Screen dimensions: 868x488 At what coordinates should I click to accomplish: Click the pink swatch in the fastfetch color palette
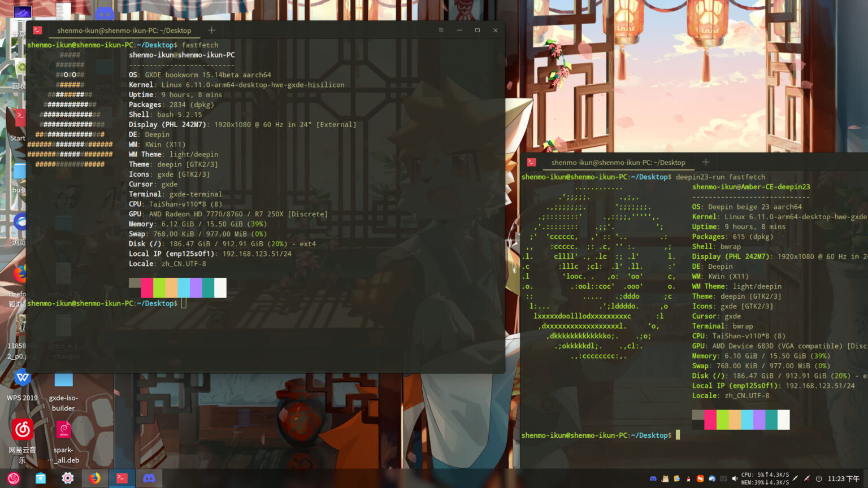click(x=147, y=287)
